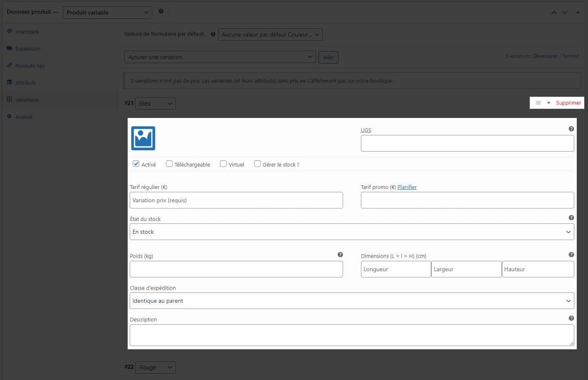Click the Planifier link
588x380 pixels.
(x=407, y=187)
